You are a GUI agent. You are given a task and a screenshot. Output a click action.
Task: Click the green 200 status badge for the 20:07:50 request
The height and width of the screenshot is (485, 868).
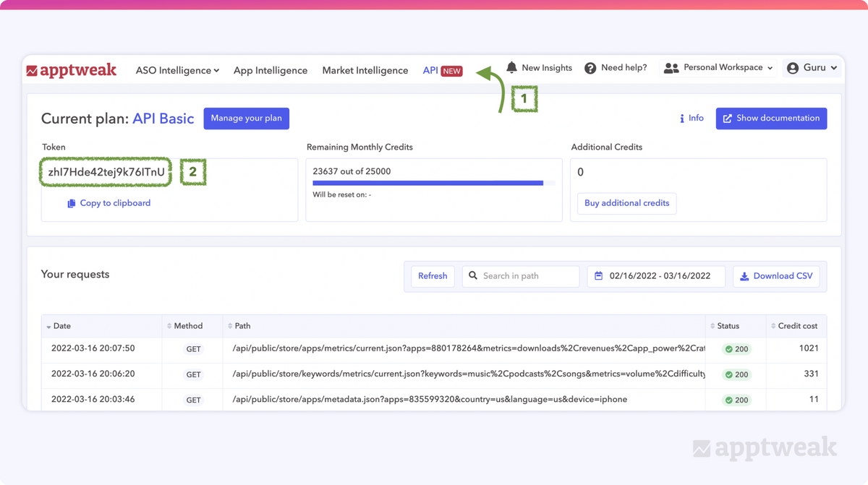pos(736,349)
